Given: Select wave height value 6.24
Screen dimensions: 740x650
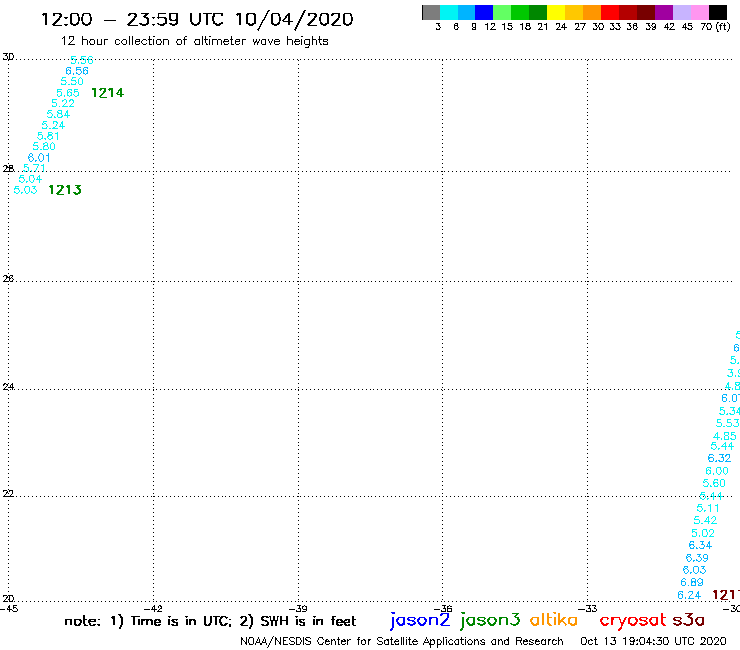Looking at the screenshot, I should pos(689,595).
